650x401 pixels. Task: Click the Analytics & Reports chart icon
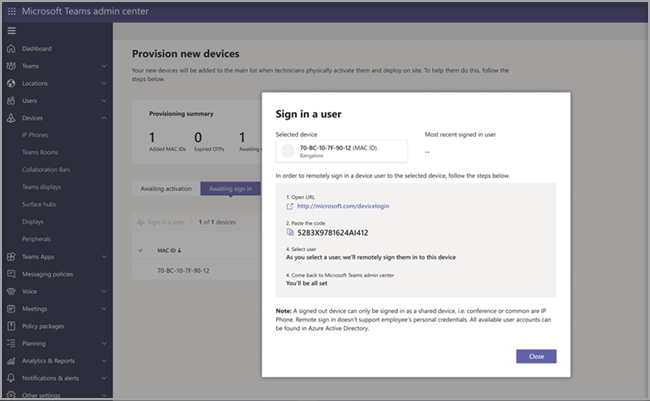click(x=11, y=361)
